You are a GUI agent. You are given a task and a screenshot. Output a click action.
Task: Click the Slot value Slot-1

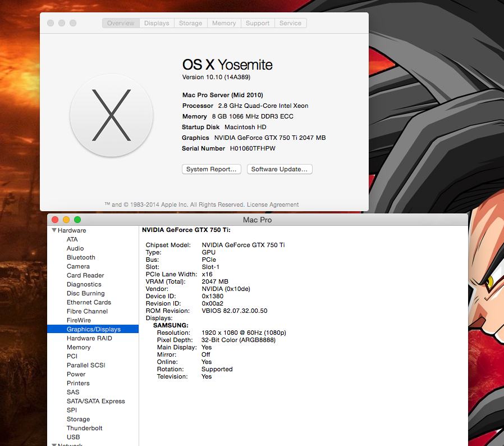[210, 267]
